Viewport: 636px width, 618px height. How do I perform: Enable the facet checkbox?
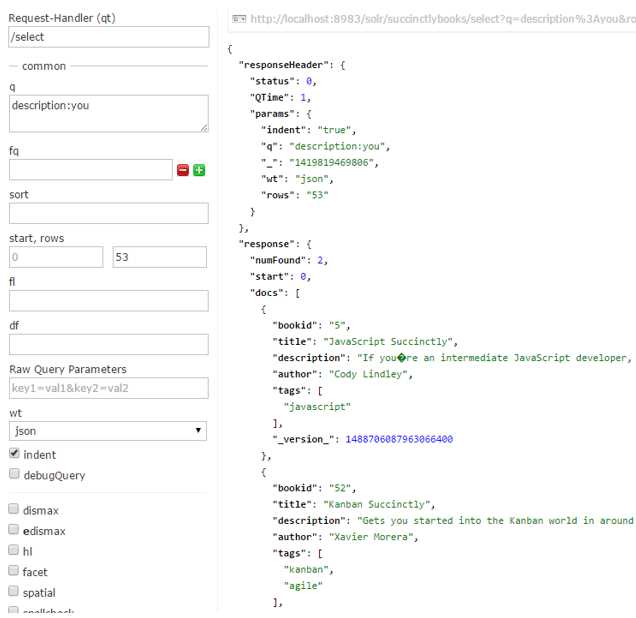[x=14, y=571]
